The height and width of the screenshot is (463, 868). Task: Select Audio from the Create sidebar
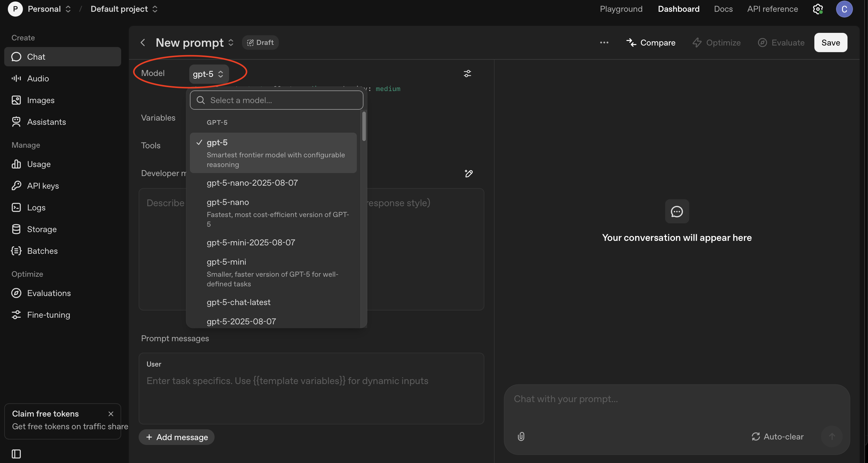(x=38, y=78)
